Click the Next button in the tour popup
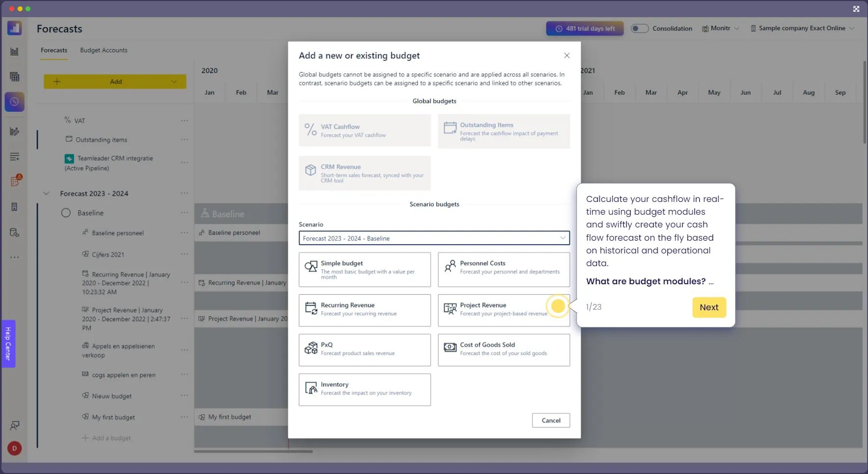 (x=709, y=307)
